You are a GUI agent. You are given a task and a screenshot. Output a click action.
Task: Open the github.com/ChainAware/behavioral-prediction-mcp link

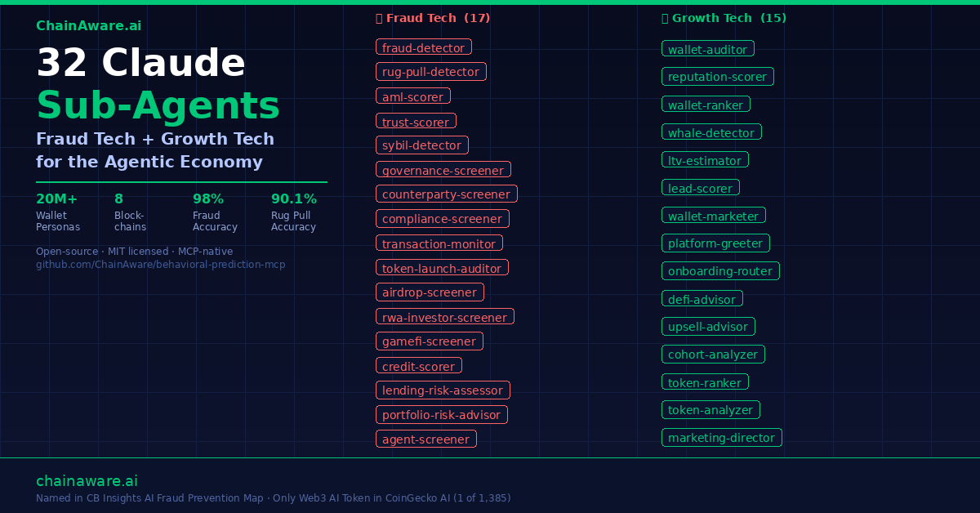pos(161,265)
